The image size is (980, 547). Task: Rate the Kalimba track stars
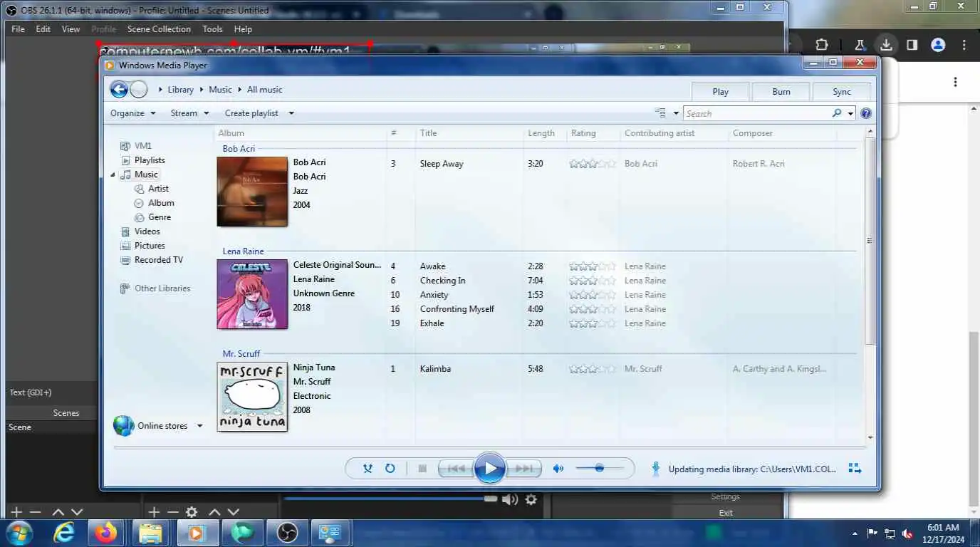click(x=593, y=369)
